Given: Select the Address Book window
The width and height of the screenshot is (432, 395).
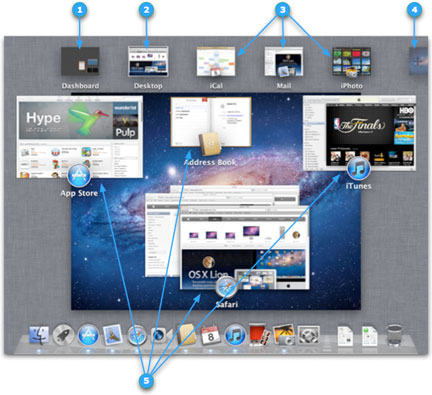Looking at the screenshot, I should [x=211, y=122].
